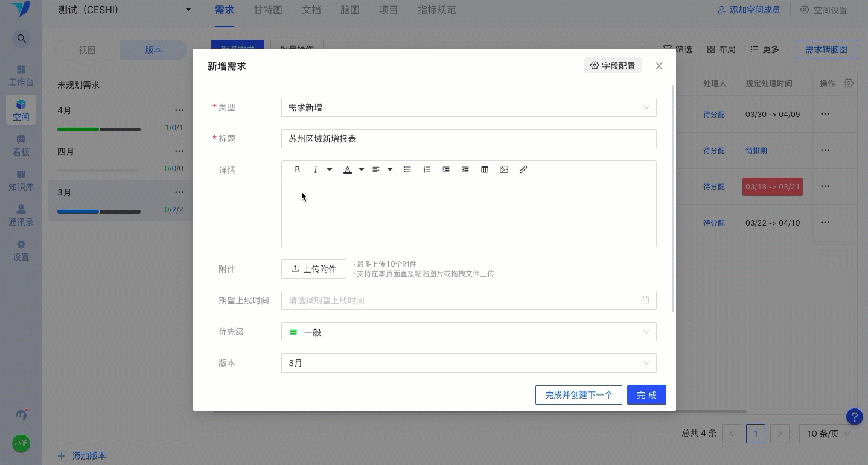This screenshot has width=868, height=465.
Task: Toggle italic formatting in the editor
Action: tap(314, 169)
